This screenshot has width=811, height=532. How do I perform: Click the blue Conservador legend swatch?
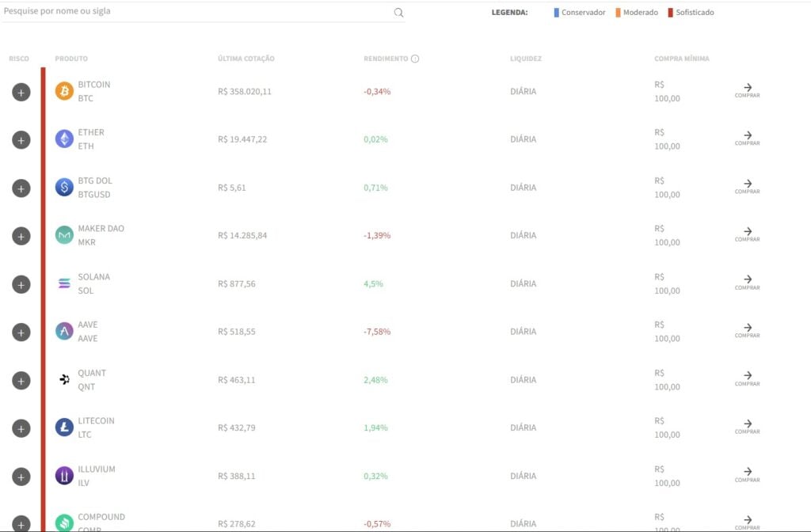point(557,13)
